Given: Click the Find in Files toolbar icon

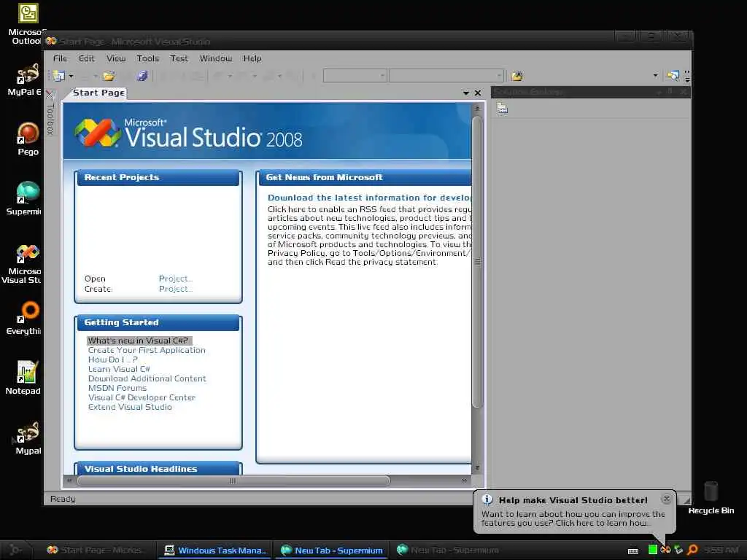Looking at the screenshot, I should [517, 76].
